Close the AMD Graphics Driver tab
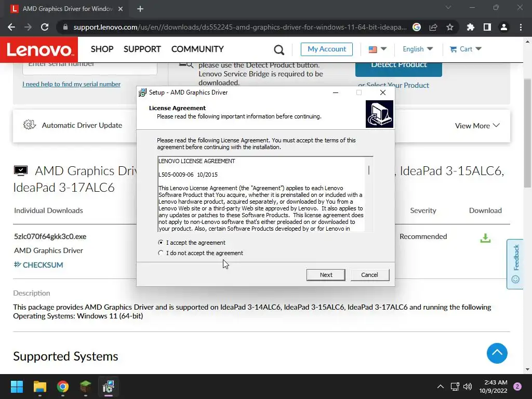Screen dimensions: 532x399 click(121, 9)
